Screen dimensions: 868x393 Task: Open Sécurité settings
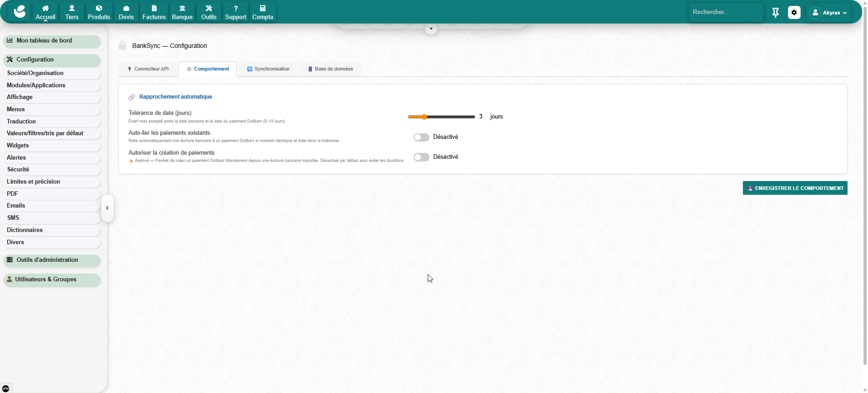pos(52,170)
